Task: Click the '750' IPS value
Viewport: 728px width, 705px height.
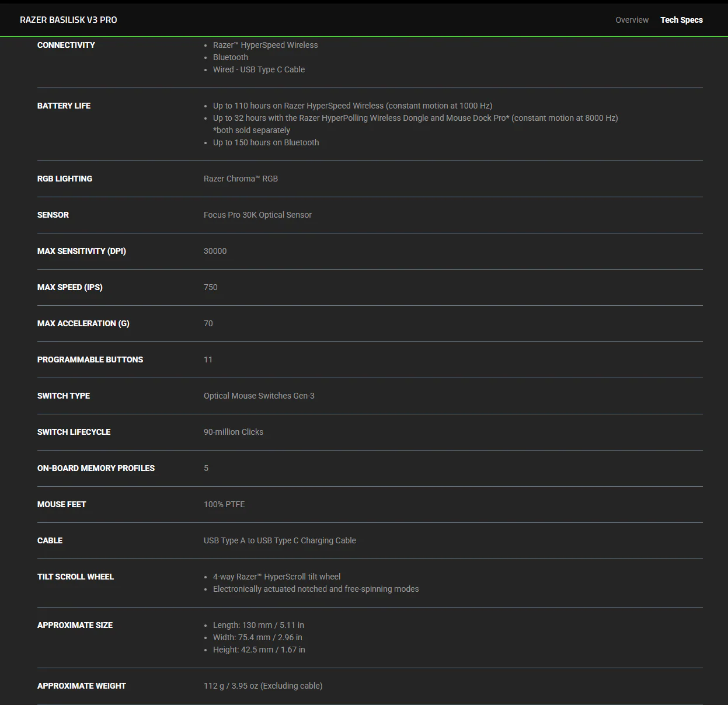Action: 211,287
